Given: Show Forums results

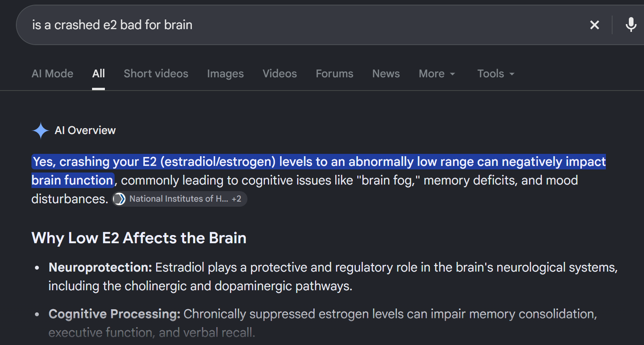Looking at the screenshot, I should [x=334, y=74].
